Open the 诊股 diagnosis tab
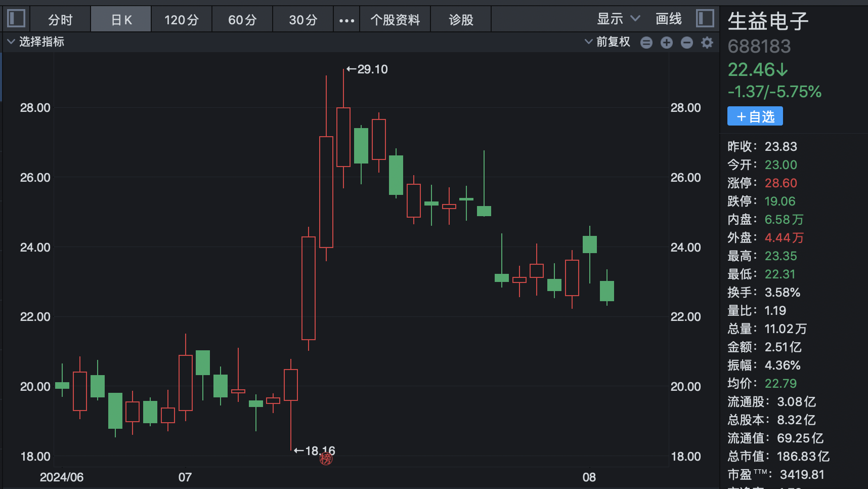Image resolution: width=868 pixels, height=489 pixels. tap(461, 20)
